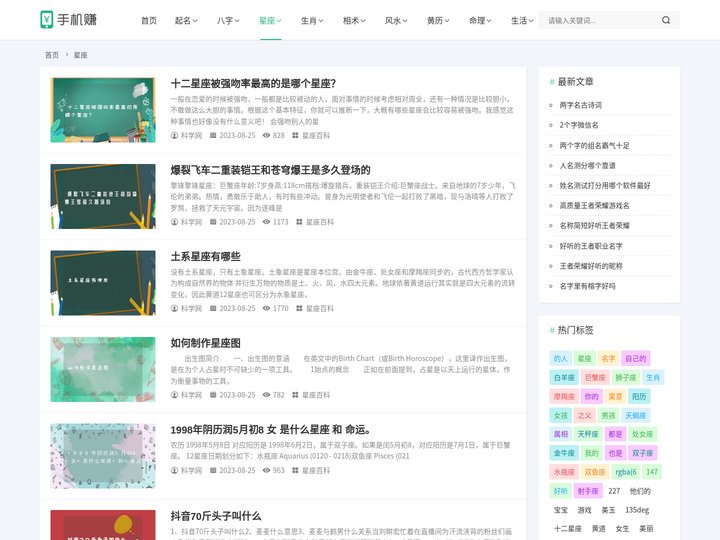Expand the 风水 navigation menu
This screenshot has height=540, width=720.
[396, 21]
